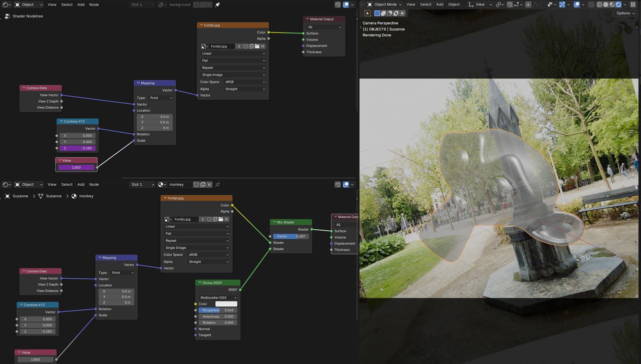The height and width of the screenshot is (364, 641).
Task: Toggle snapping magnet icon in viewport header
Action: 509,5
